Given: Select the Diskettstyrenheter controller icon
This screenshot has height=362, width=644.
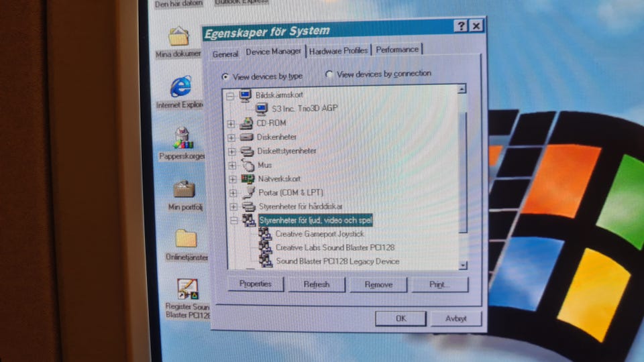Looking at the screenshot, I should [x=247, y=151].
